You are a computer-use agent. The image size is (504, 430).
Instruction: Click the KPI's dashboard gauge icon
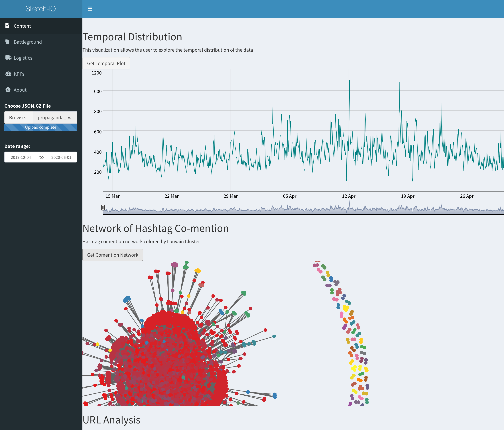8,74
